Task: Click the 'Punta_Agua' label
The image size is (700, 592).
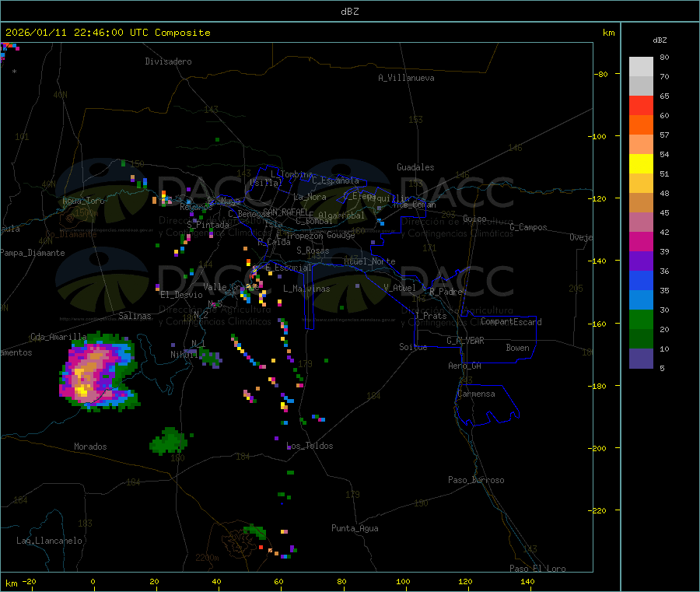Action: point(355,528)
